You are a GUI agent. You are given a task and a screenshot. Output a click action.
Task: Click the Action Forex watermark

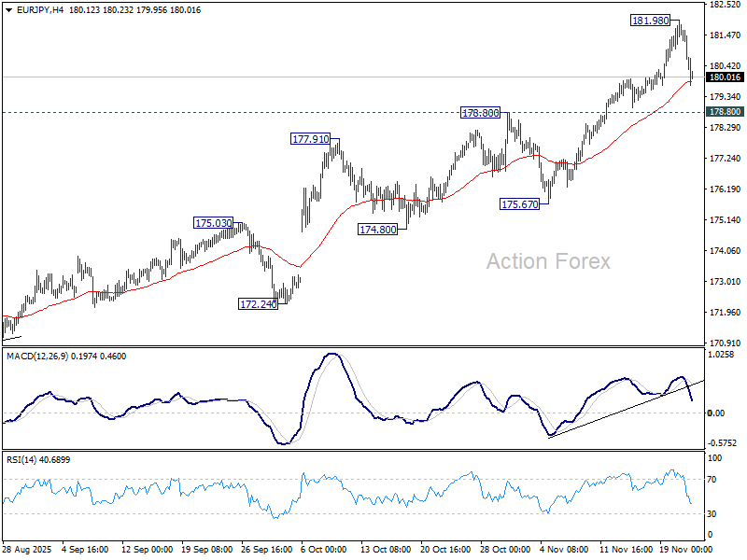click(x=548, y=261)
